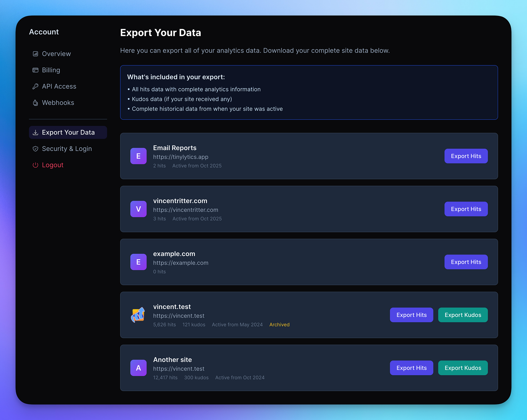Viewport: 527px width, 420px height.
Task: Open the Webhooks section
Action: pos(58,103)
